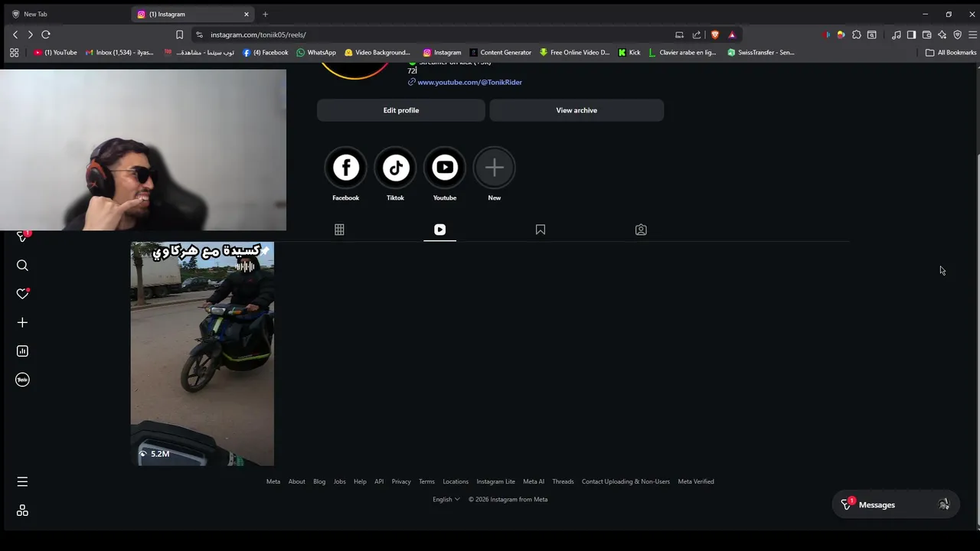The image size is (980, 551).
Task: Switch to the posts grid tab
Action: (339, 230)
